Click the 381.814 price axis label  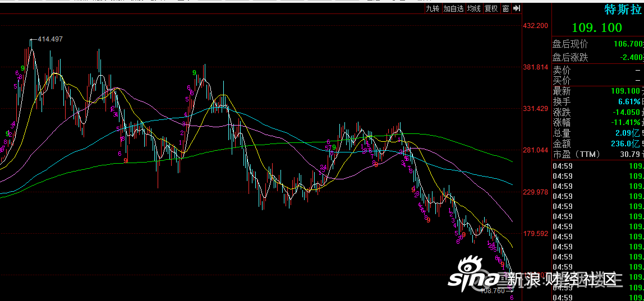coord(536,67)
